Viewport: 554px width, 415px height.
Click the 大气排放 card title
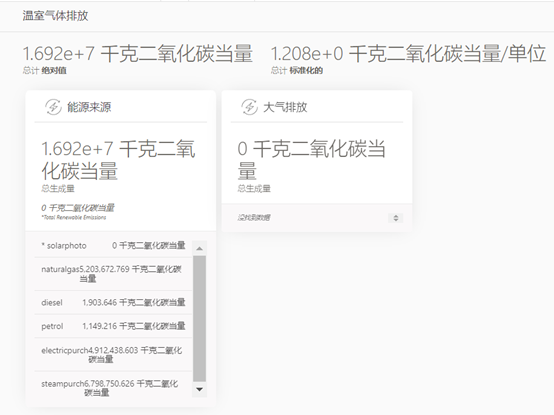tap(285, 107)
